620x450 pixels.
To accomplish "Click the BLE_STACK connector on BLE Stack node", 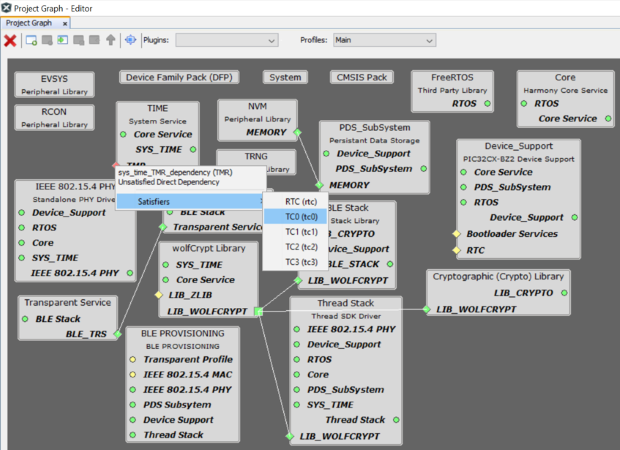I will (390, 264).
